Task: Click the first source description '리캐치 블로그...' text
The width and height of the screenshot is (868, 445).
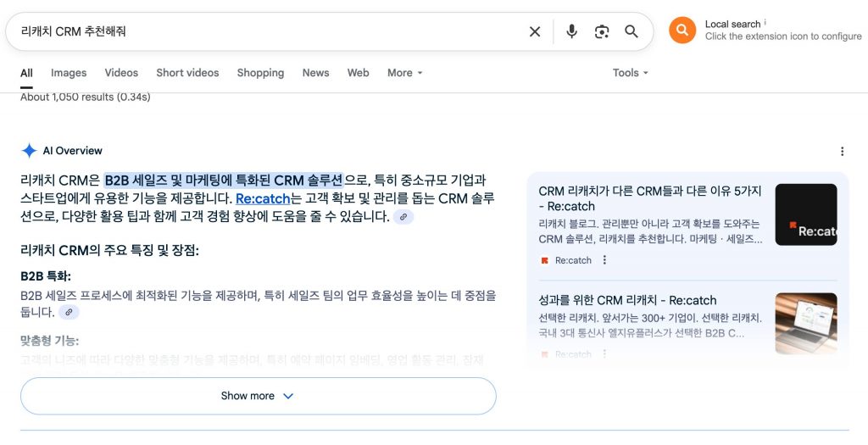Action: (x=650, y=231)
